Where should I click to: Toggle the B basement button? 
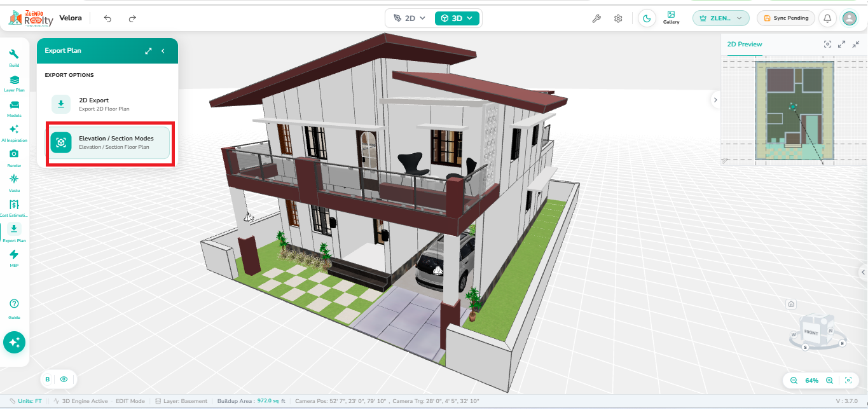[x=47, y=379]
